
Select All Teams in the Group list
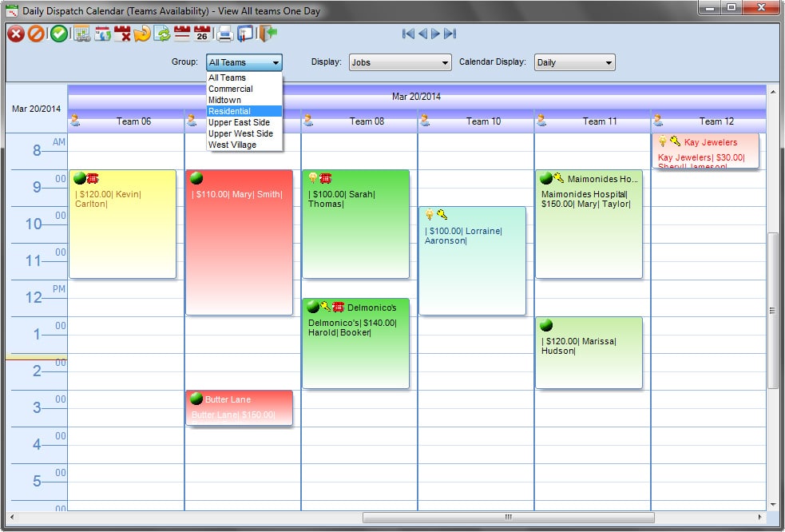244,77
